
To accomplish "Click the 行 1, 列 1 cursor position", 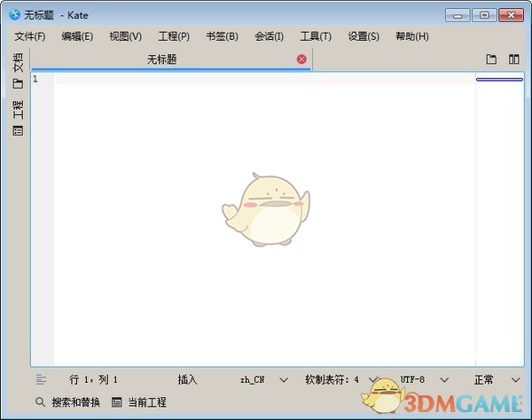I will point(93,379).
